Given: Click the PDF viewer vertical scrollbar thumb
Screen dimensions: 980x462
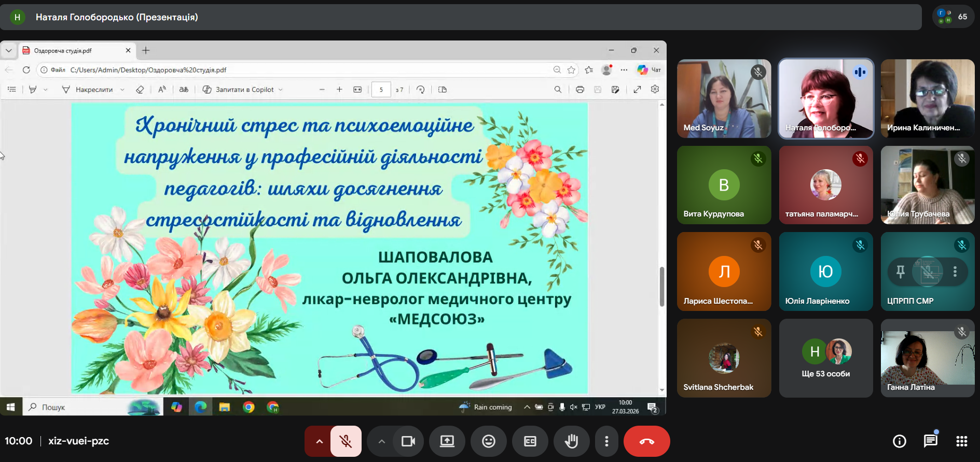Looking at the screenshot, I should (x=661, y=287).
